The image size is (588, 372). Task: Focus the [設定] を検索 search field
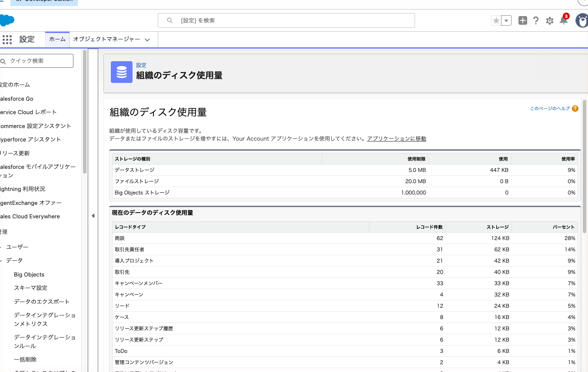tap(286, 20)
